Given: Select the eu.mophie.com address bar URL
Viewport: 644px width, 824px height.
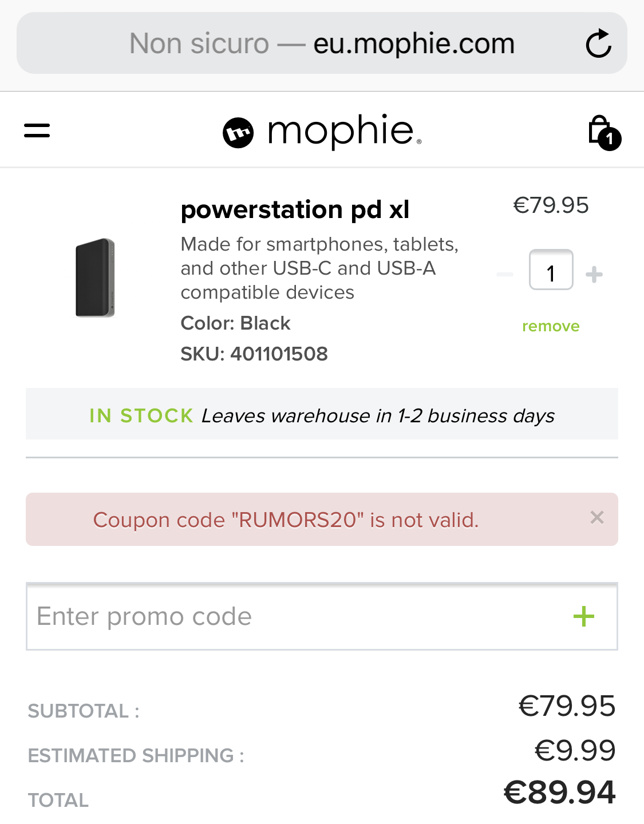Looking at the screenshot, I should (x=414, y=43).
